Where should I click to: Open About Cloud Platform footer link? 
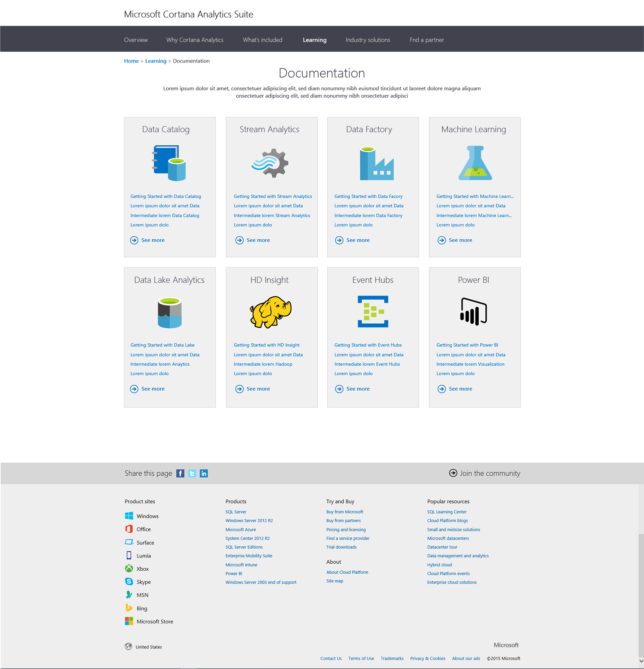point(347,572)
